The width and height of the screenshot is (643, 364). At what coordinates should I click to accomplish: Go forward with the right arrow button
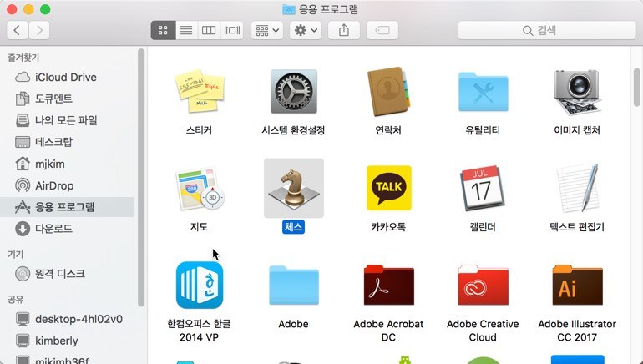pos(39,30)
